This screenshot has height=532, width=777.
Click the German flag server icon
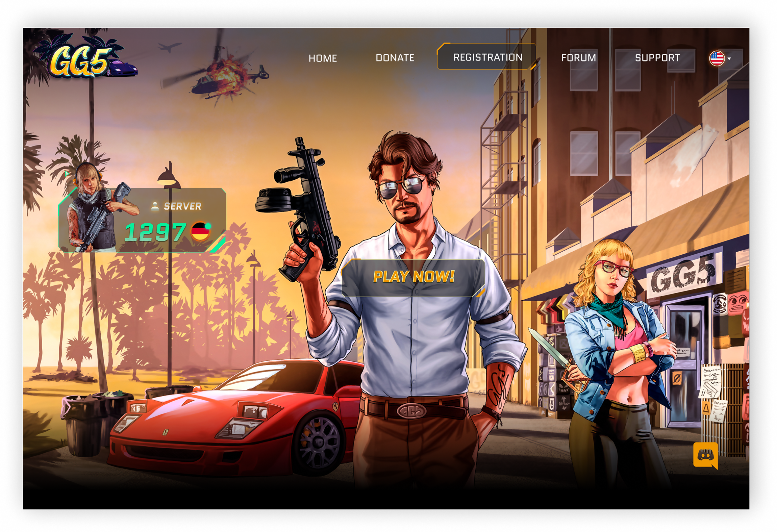(200, 232)
